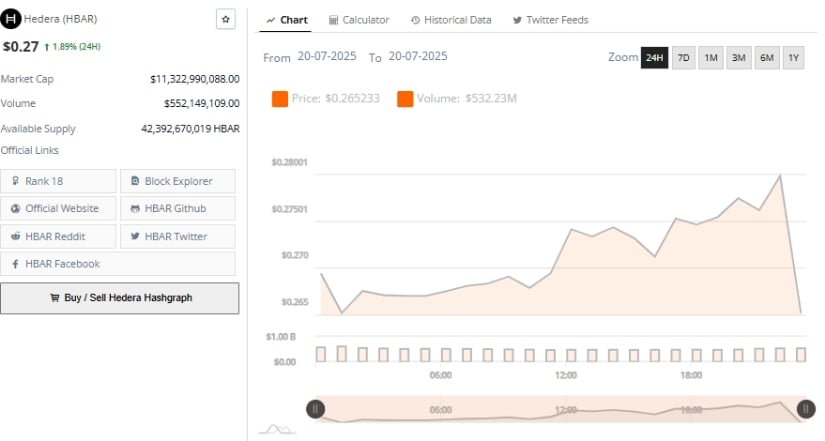Image resolution: width=825 pixels, height=441 pixels.
Task: Click the From date field
Action: [x=327, y=56]
